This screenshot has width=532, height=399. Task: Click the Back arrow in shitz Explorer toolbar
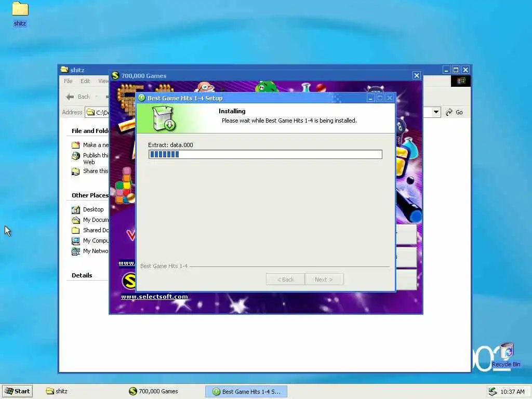click(x=78, y=97)
